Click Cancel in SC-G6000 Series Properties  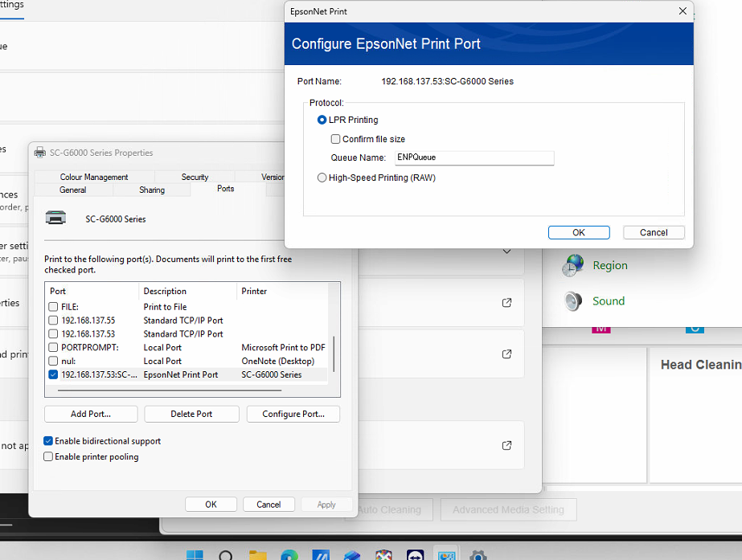coord(269,505)
